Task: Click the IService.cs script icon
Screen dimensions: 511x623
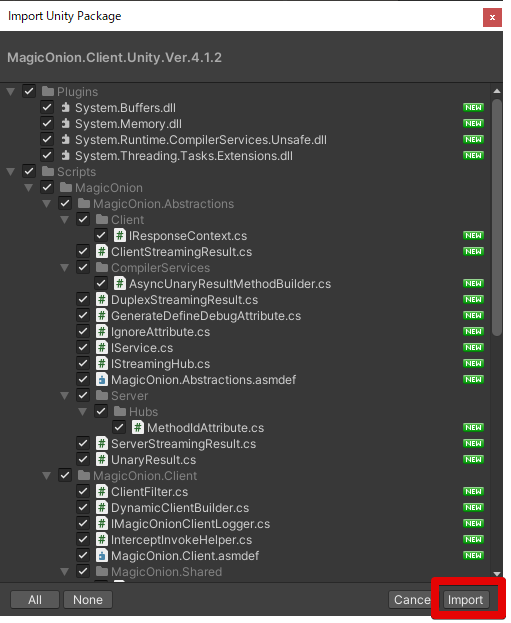Action: (102, 348)
